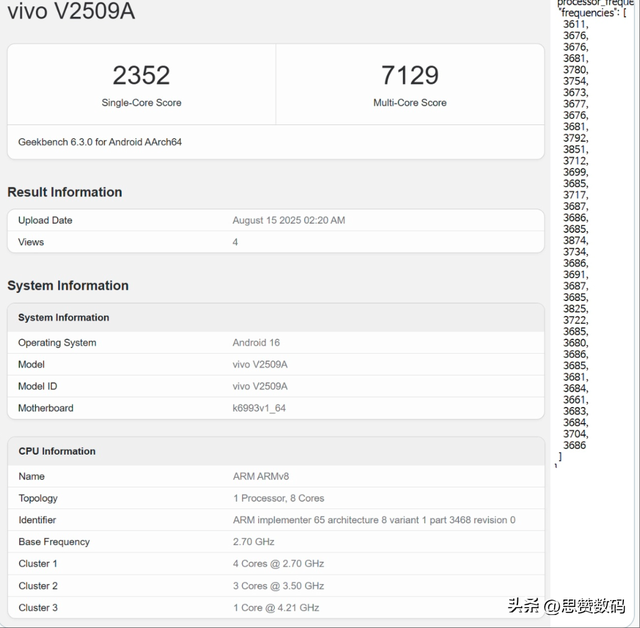Image resolution: width=640 pixels, height=628 pixels.
Task: Select the base frequency 2.70 GHz value
Action: click(x=253, y=542)
